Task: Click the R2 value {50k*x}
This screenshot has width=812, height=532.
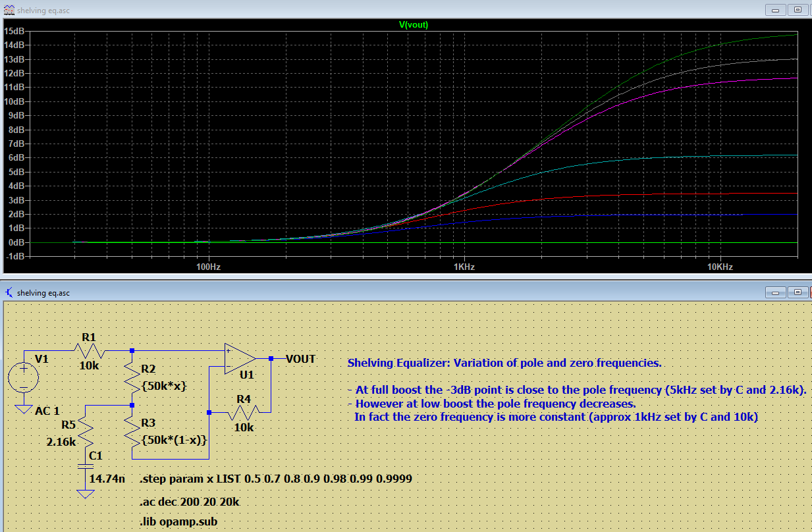Action: click(x=164, y=385)
